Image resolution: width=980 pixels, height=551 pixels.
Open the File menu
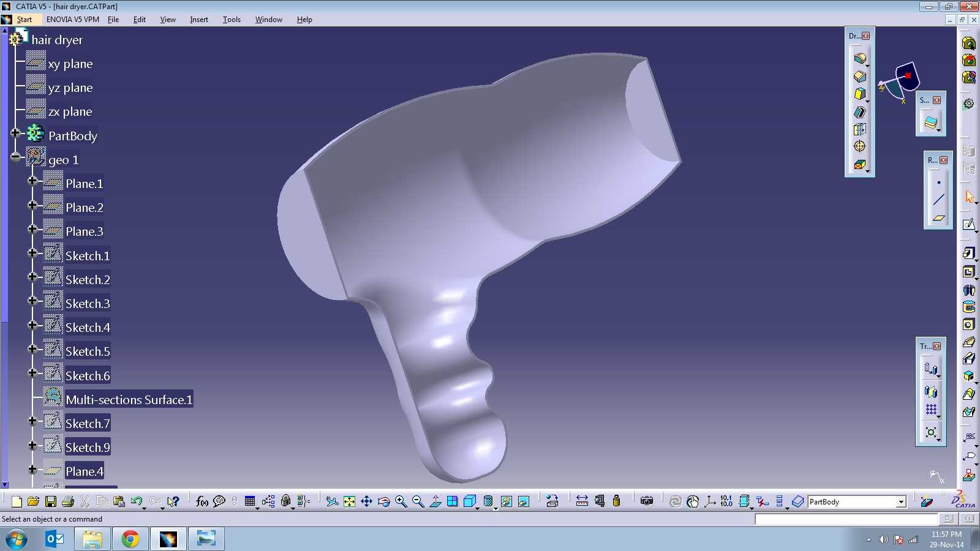[113, 20]
